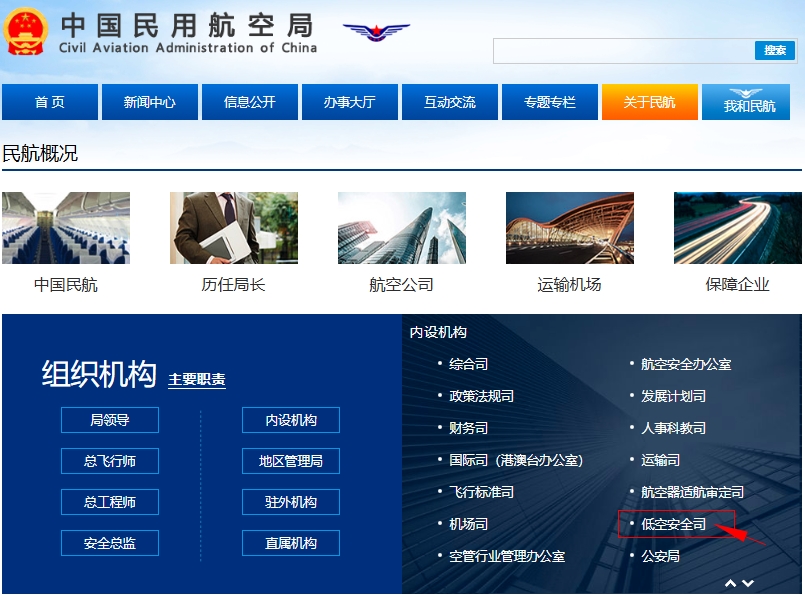Open the 运输机场 airport terminal thumbnail
This screenshot has height=600, width=805.
[x=570, y=228]
